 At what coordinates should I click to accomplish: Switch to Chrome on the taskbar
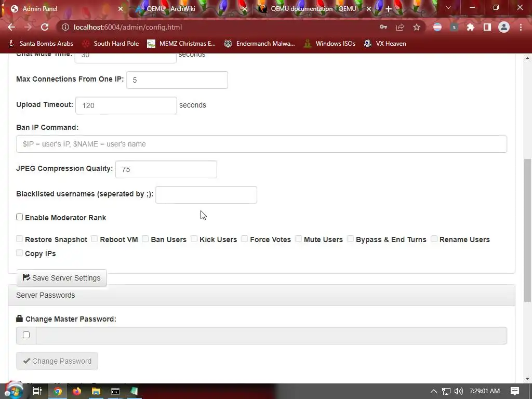(58, 391)
